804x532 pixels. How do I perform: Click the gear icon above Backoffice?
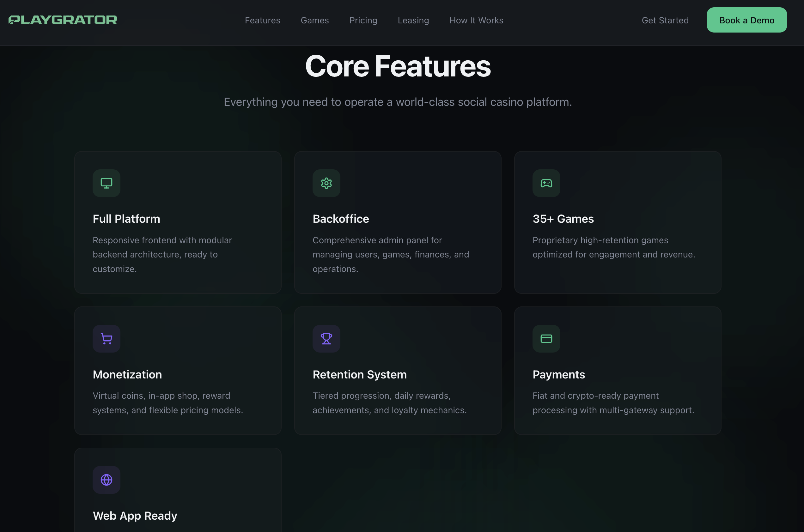tap(326, 183)
